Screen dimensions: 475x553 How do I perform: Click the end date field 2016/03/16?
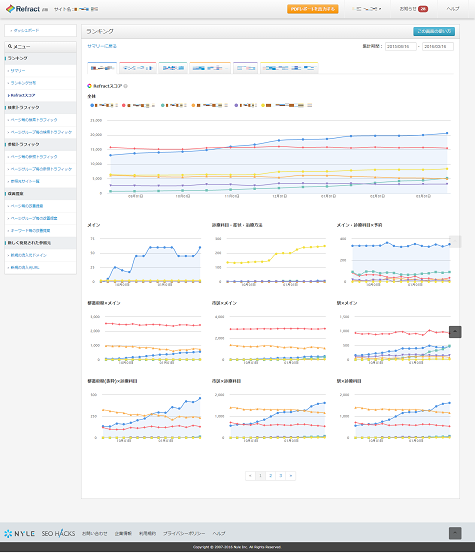tap(438, 47)
